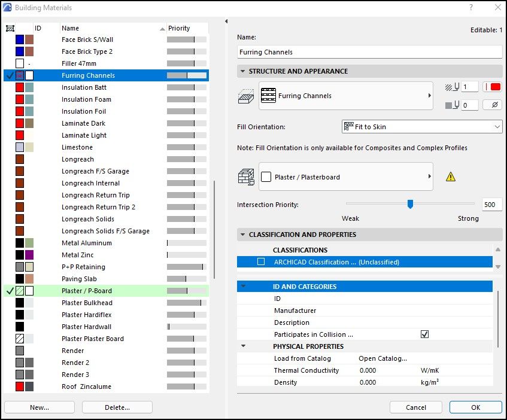Click the Description property row
Screen dimensions: 507x420
pyautogui.click(x=365, y=322)
